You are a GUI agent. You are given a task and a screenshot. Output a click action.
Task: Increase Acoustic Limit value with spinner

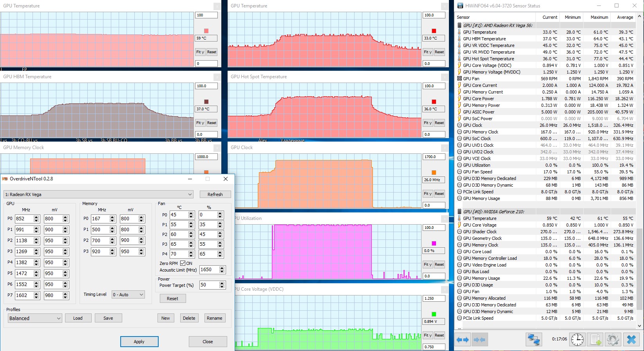point(223,268)
